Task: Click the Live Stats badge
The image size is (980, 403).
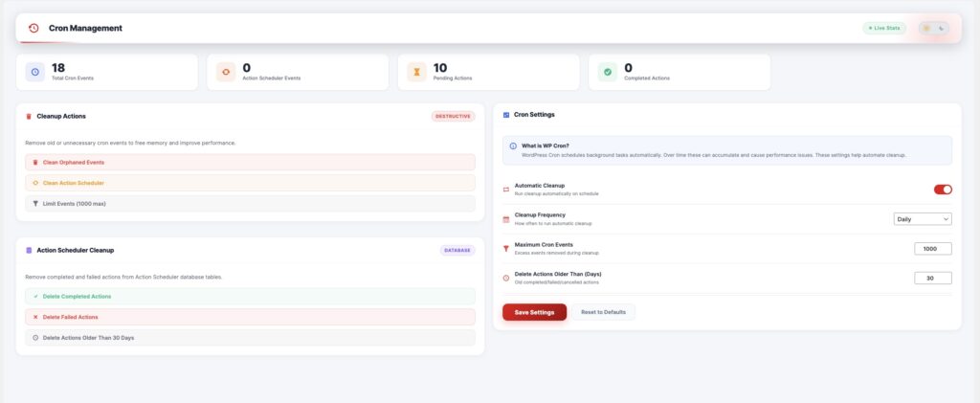Action: (883, 28)
